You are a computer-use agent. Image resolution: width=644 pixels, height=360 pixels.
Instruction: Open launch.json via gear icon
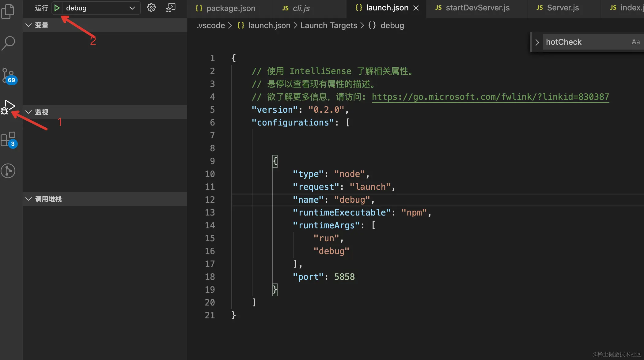[x=151, y=8]
